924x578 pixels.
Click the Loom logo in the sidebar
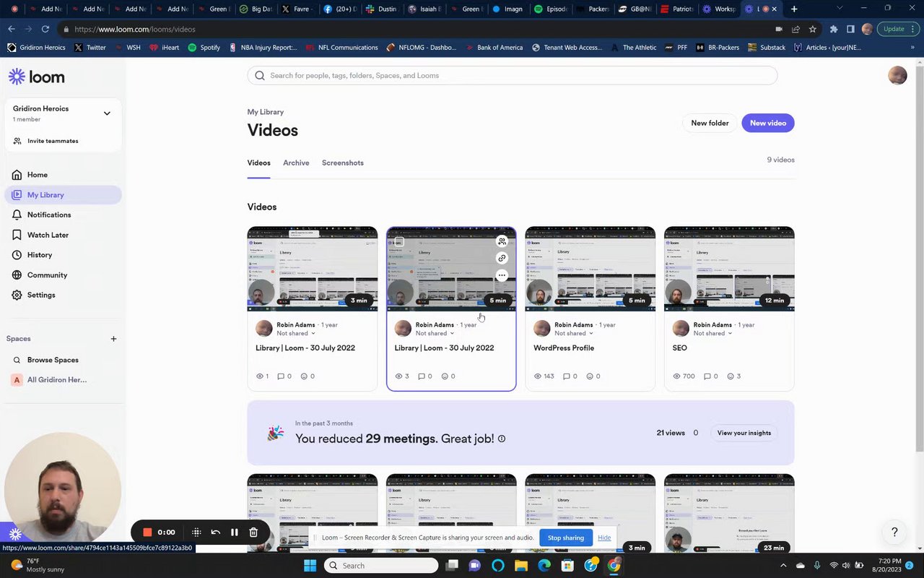(37, 77)
